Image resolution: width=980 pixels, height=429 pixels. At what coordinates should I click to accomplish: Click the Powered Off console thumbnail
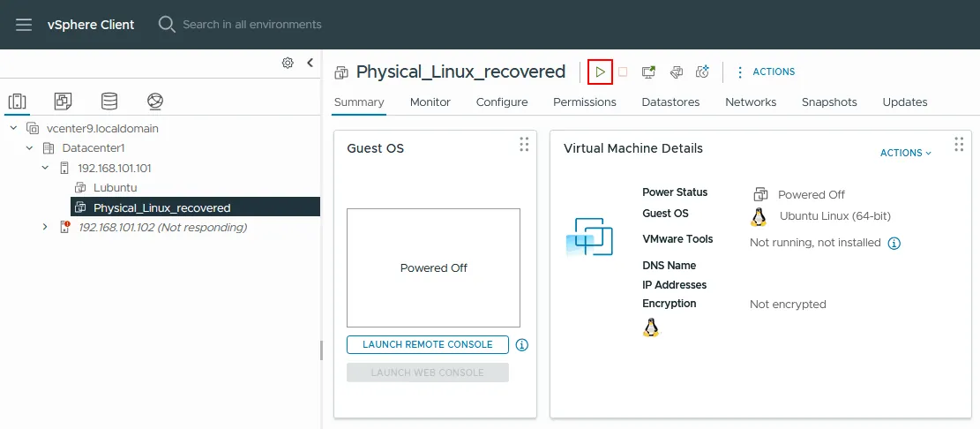[x=434, y=267]
